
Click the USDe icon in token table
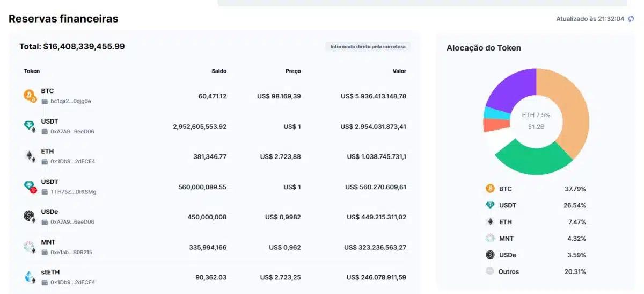[x=30, y=217]
